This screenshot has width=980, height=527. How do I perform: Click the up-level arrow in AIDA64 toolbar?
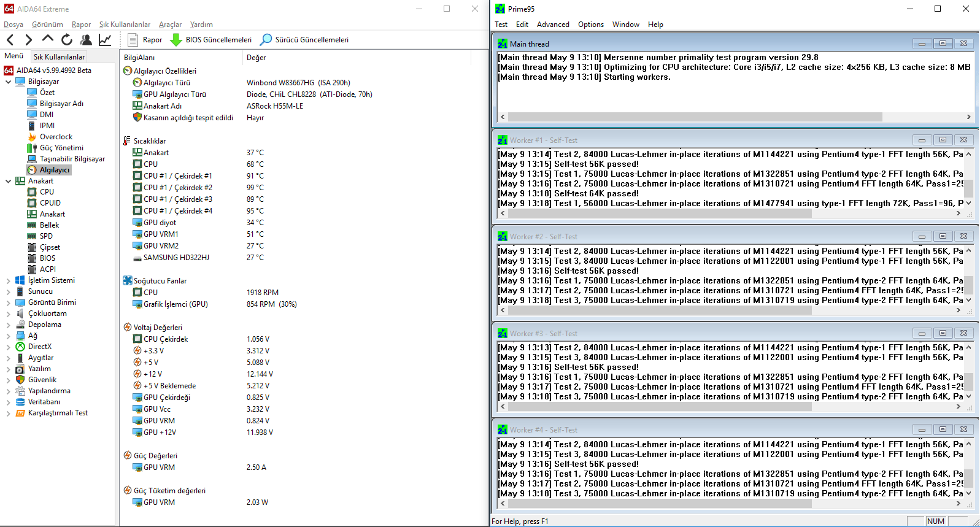click(48, 39)
